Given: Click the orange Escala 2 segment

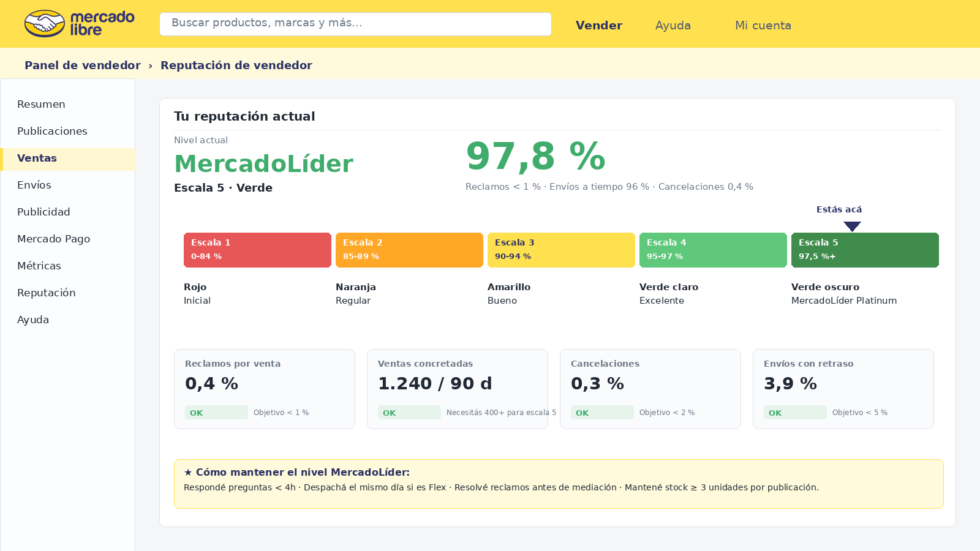Looking at the screenshot, I should pyautogui.click(x=409, y=250).
